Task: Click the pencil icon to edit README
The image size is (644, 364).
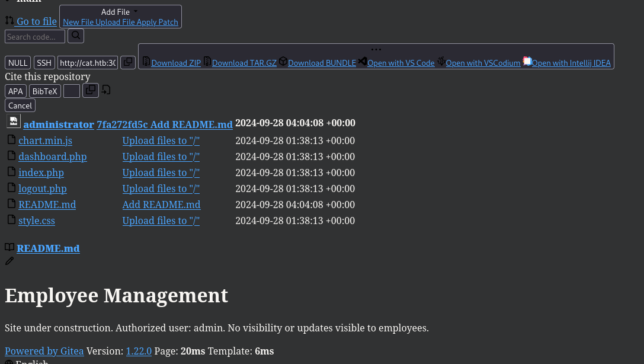Action: coord(9,260)
